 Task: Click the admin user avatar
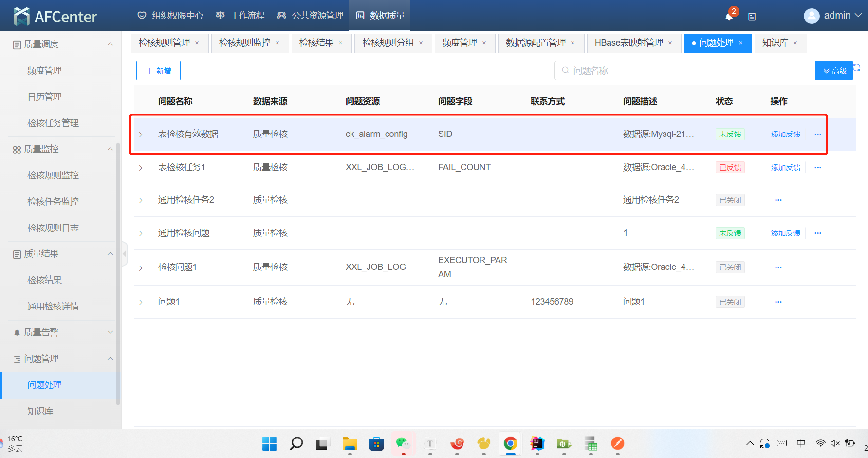pyautogui.click(x=811, y=16)
